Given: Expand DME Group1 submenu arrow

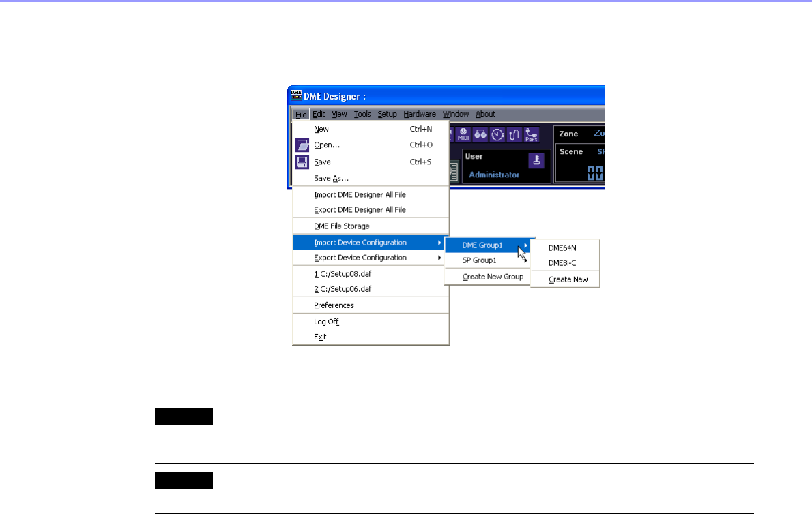Looking at the screenshot, I should pos(525,245).
